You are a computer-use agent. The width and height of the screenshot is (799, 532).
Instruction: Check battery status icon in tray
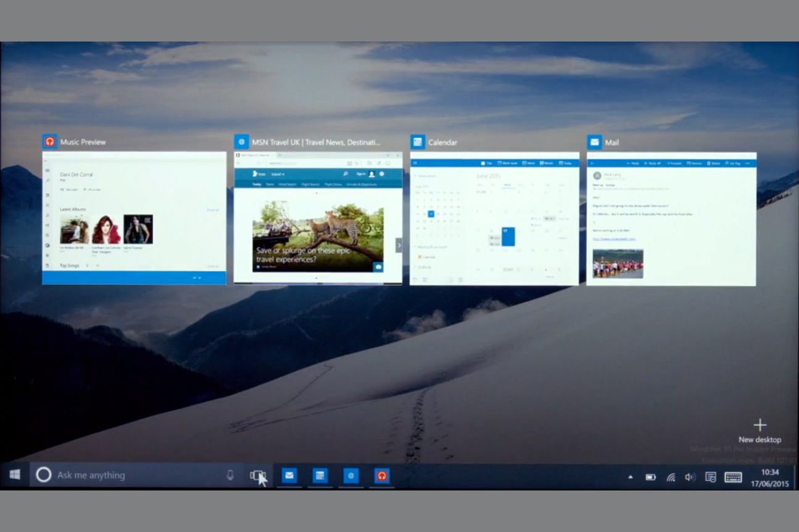coord(650,477)
